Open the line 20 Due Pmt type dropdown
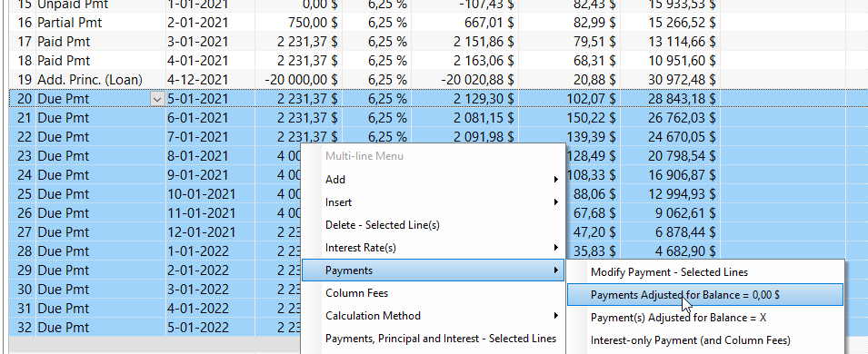 (157, 99)
